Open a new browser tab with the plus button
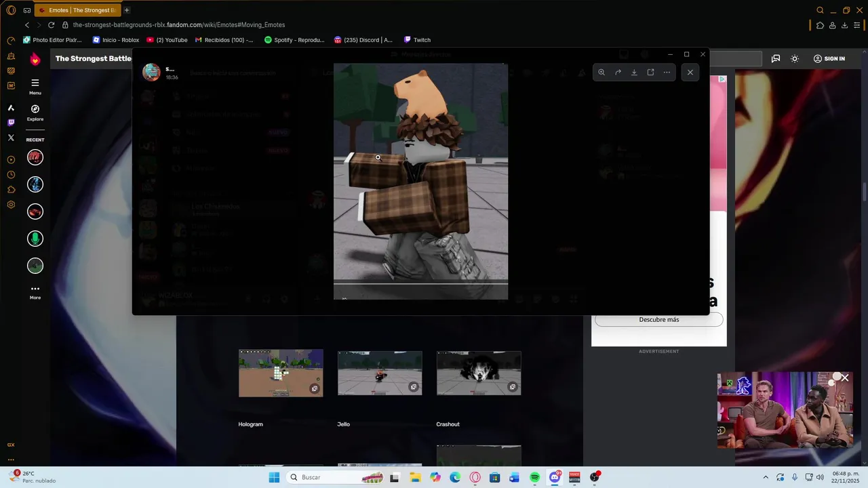The height and width of the screenshot is (488, 868). [x=127, y=10]
